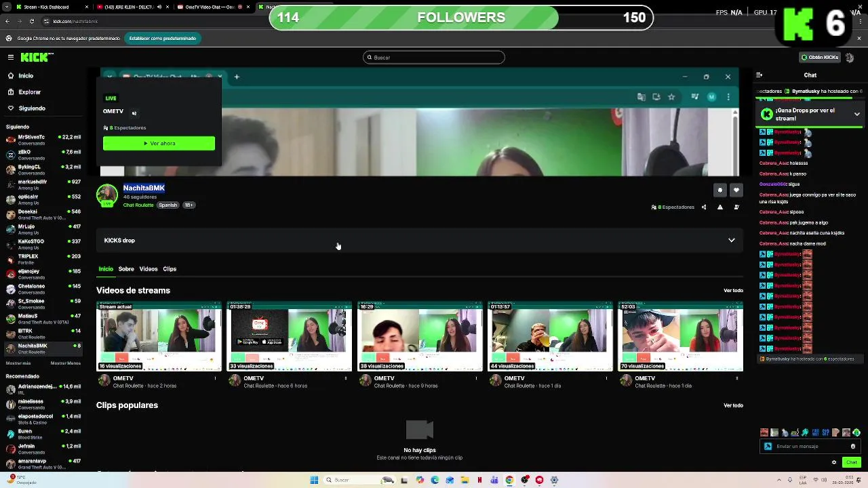Select the channel Inicio tab
This screenshot has height=488, width=868.
[x=106, y=269]
